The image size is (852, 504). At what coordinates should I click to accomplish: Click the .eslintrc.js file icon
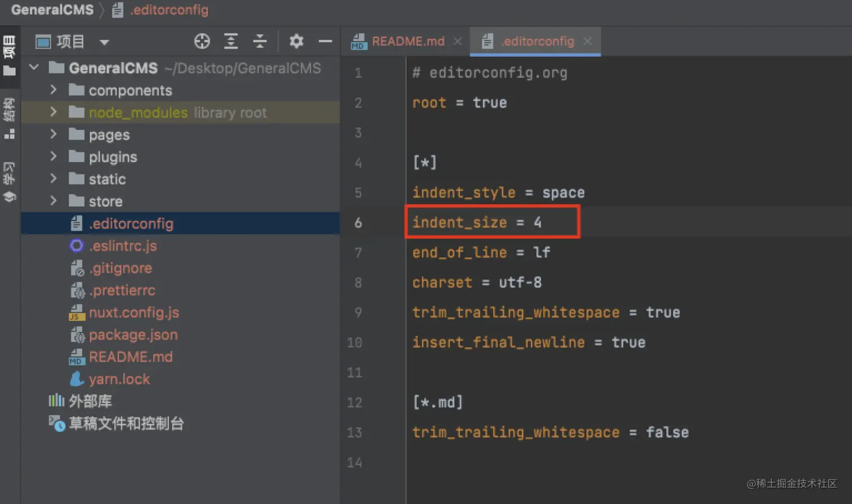click(x=77, y=246)
